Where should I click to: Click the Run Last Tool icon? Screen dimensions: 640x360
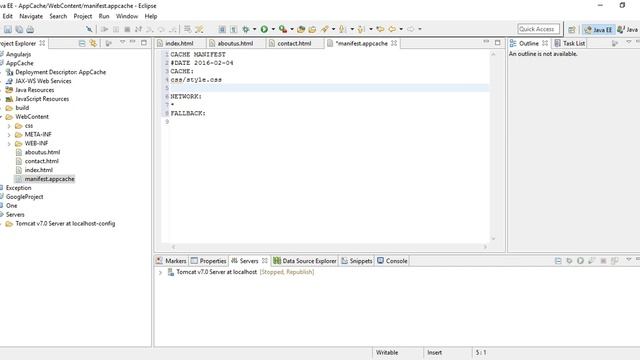coord(282,29)
